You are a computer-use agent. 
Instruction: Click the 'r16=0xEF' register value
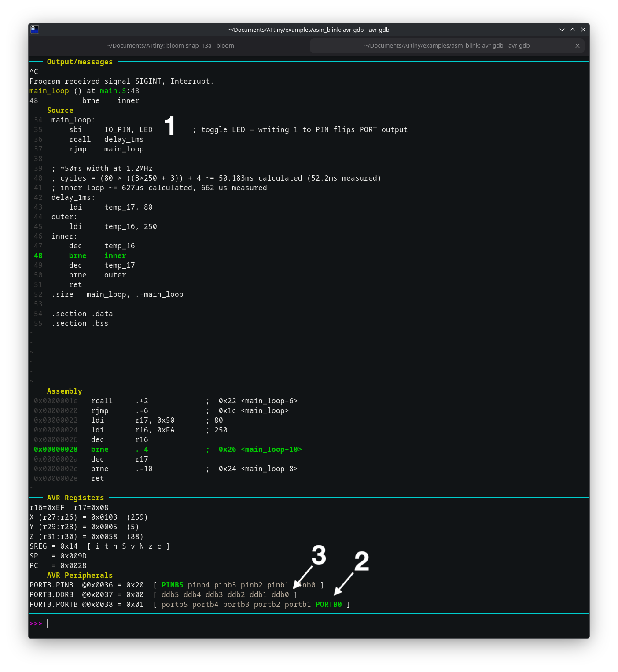tap(47, 508)
